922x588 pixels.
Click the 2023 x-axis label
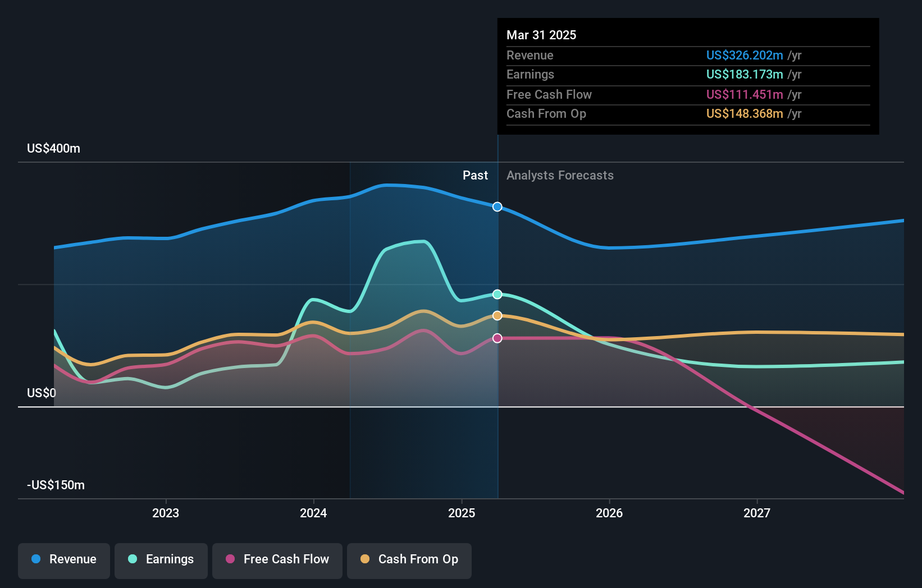166,513
